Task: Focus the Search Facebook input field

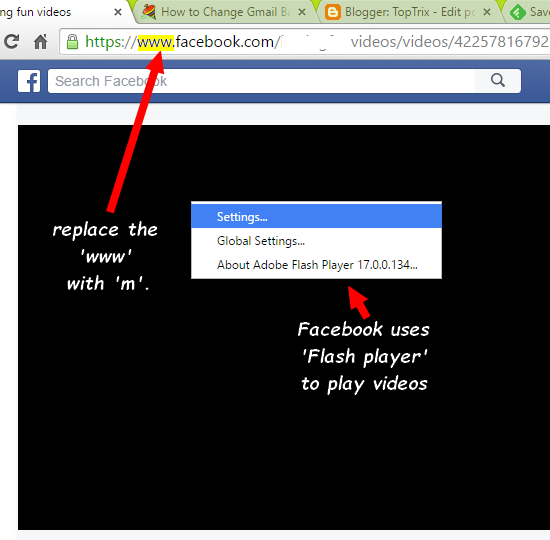Action: (x=261, y=81)
